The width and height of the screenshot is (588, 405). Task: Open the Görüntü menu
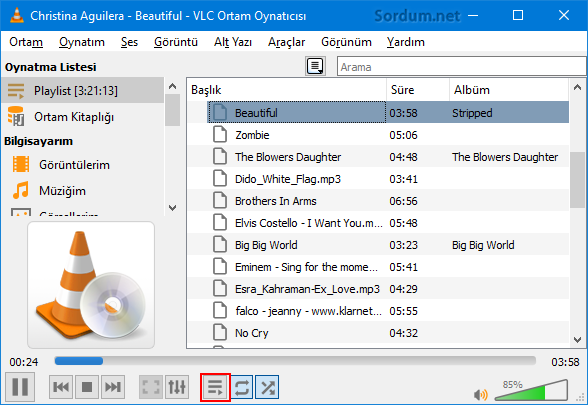176,42
